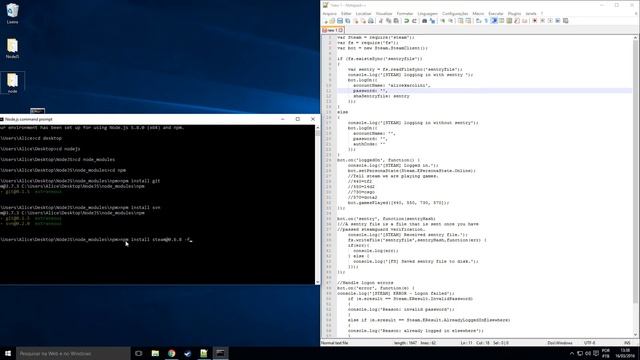Cut the selection using the scissors icon
Screen dimensions: 640x360
click(380, 20)
